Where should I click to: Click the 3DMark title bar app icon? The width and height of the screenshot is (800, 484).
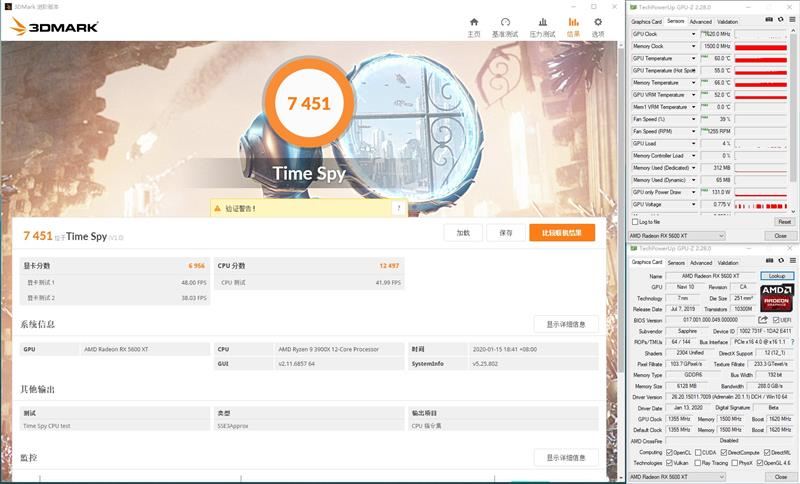(8, 7)
